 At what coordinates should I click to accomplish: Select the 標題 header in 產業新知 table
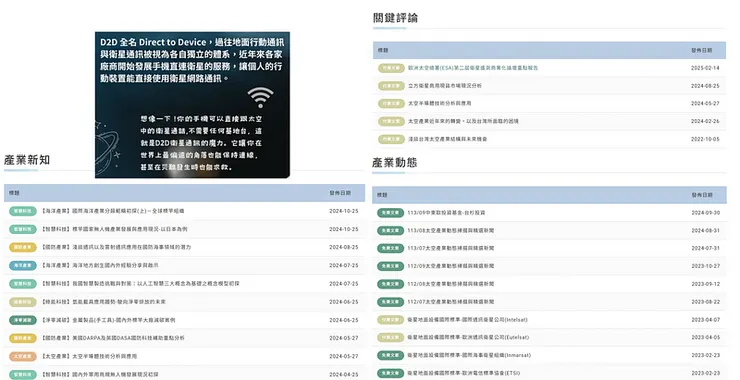click(14, 193)
